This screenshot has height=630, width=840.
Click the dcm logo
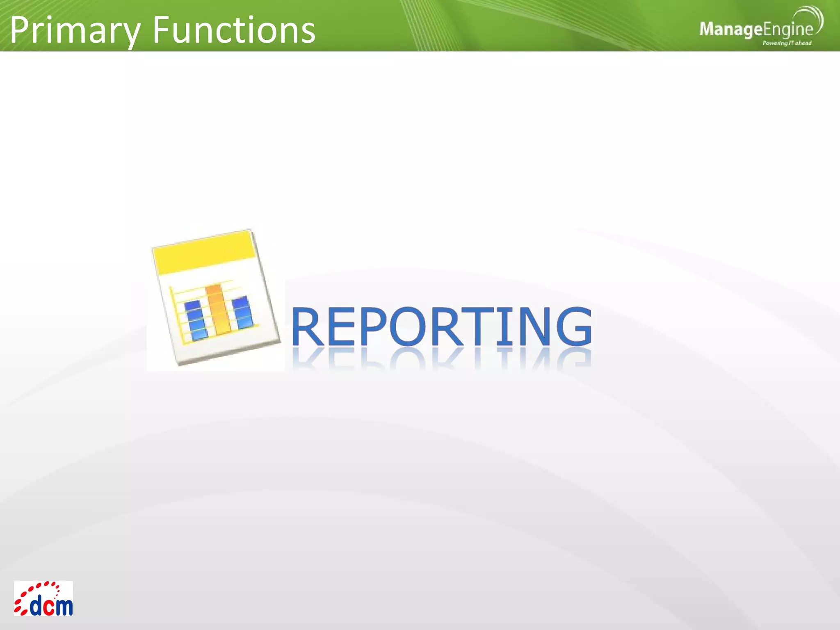(x=43, y=598)
